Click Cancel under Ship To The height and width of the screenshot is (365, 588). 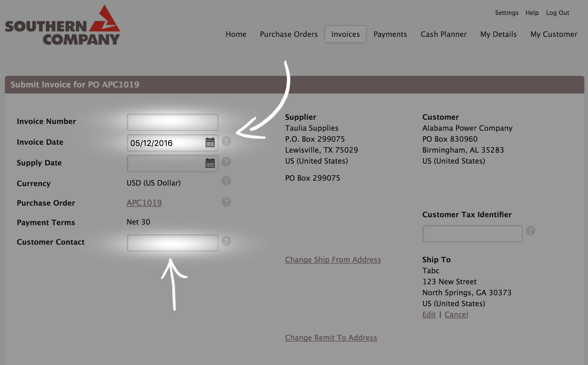coord(456,314)
